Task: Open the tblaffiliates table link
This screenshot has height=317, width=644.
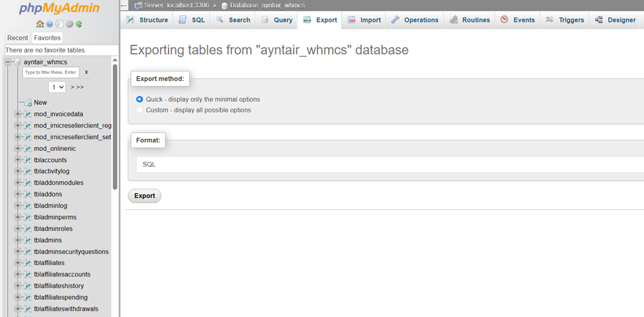Action: point(49,263)
